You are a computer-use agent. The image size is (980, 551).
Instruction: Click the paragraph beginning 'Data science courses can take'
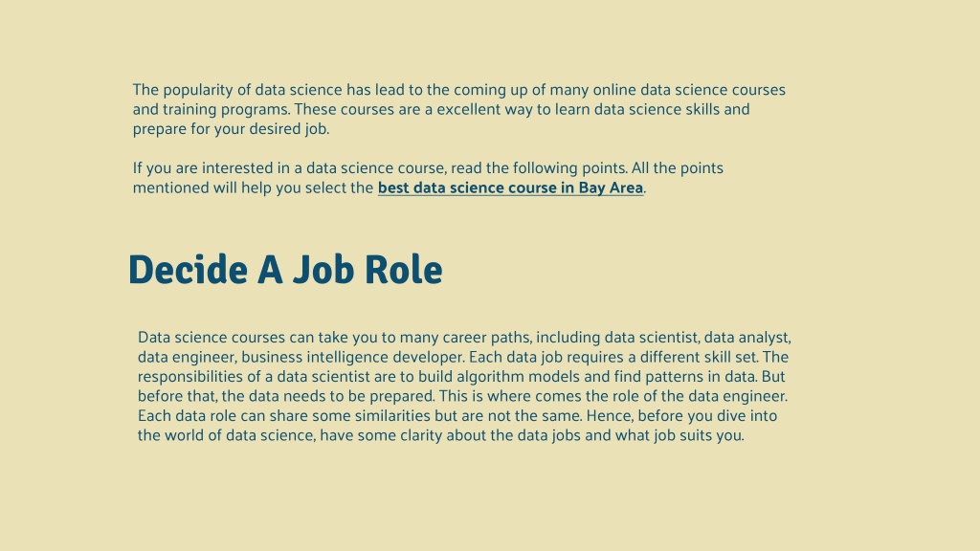pyautogui.click(x=464, y=386)
